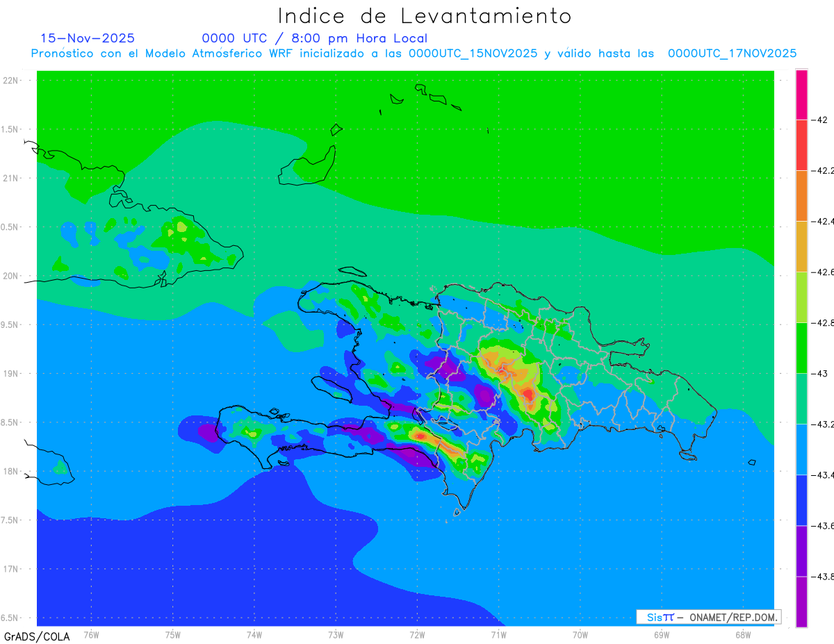The width and height of the screenshot is (834, 644).
Task: Click the 'GrADS/COLA' label
Action: point(37,636)
